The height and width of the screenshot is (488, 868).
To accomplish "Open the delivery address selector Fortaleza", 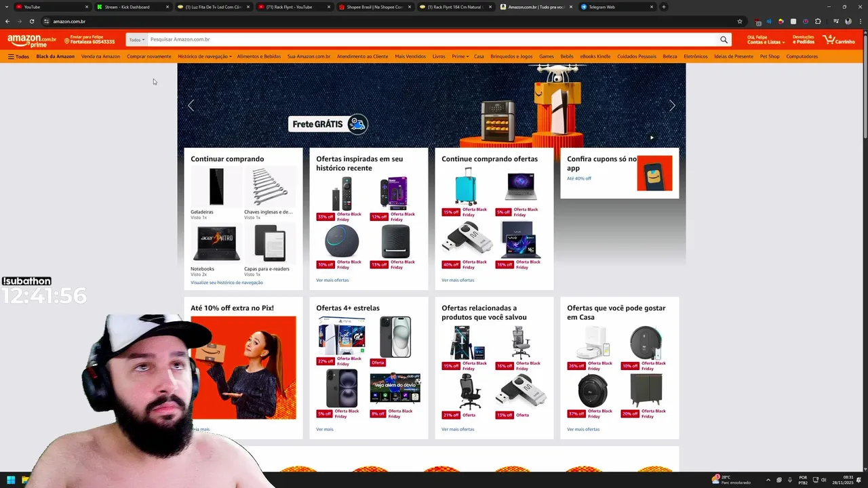I will tap(90, 40).
